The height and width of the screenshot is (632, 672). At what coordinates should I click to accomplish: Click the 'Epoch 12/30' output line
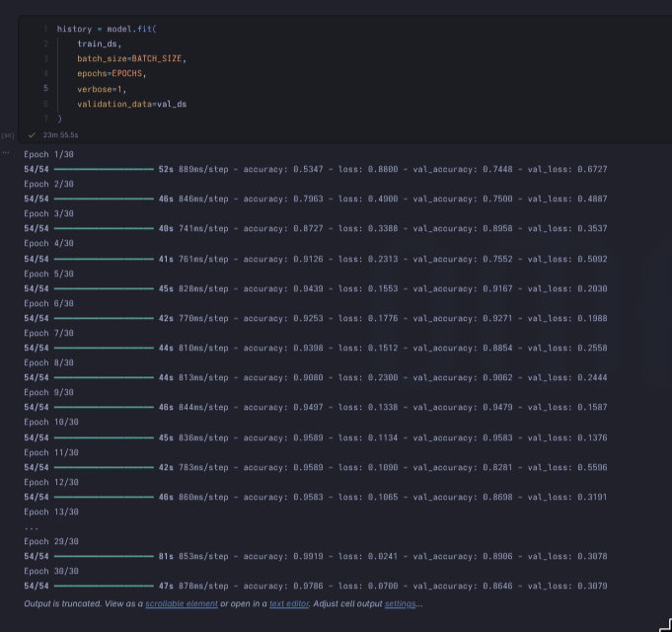[x=51, y=482]
